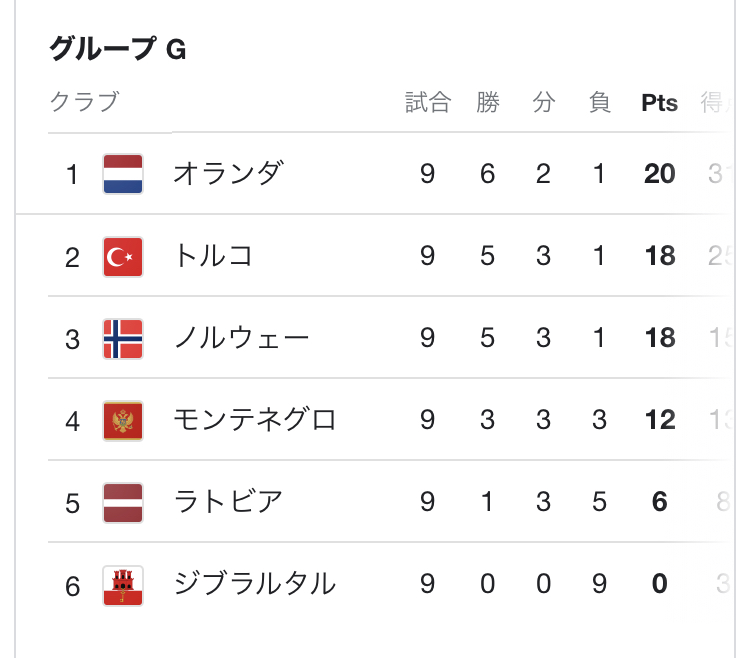This screenshot has width=750, height=658.
Task: Click the Norway flag icon
Action: [x=123, y=339]
